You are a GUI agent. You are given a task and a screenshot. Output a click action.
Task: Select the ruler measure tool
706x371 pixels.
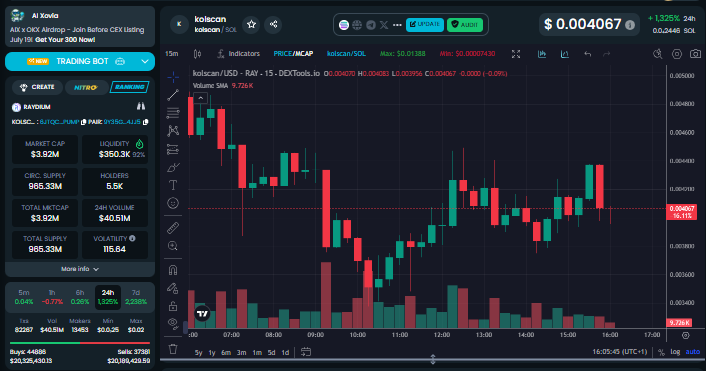coord(173,228)
